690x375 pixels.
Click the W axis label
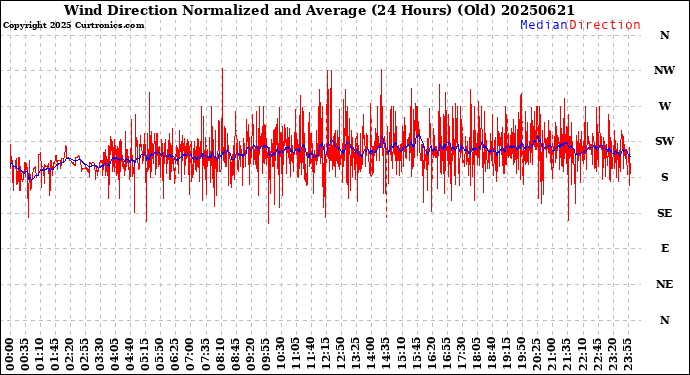664,106
